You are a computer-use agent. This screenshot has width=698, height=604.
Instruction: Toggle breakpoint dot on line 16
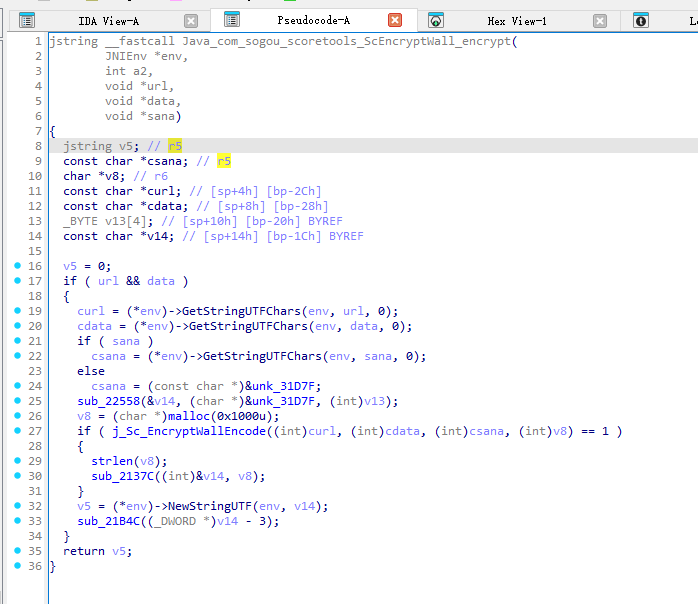point(17,266)
